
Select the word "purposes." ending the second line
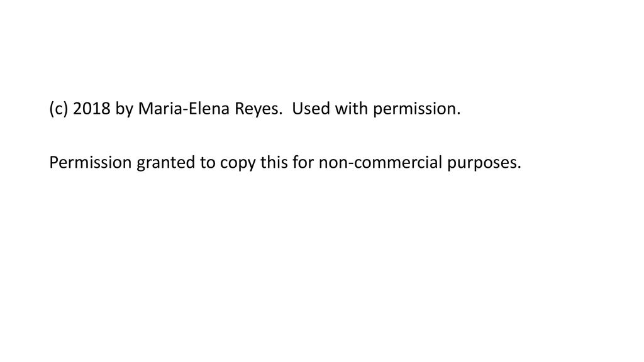pos(484,164)
